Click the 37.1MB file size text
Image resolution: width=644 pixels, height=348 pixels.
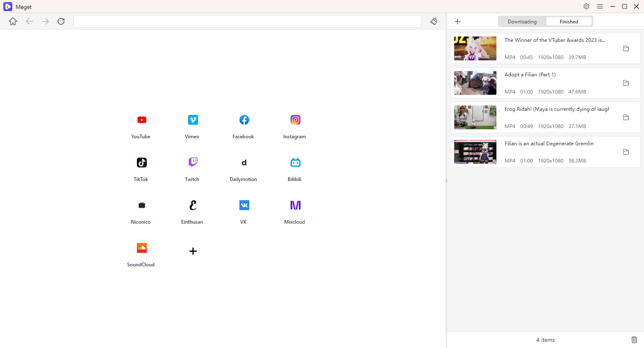pos(577,126)
